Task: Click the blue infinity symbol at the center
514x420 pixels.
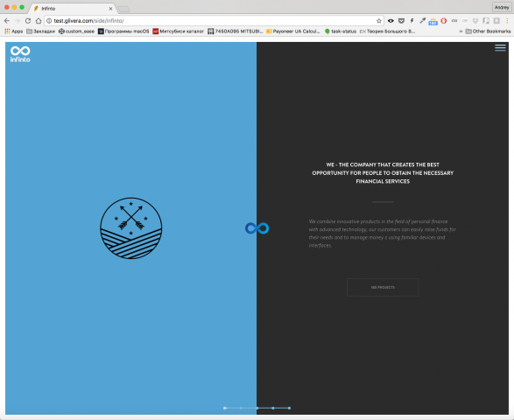Action: [x=257, y=228]
